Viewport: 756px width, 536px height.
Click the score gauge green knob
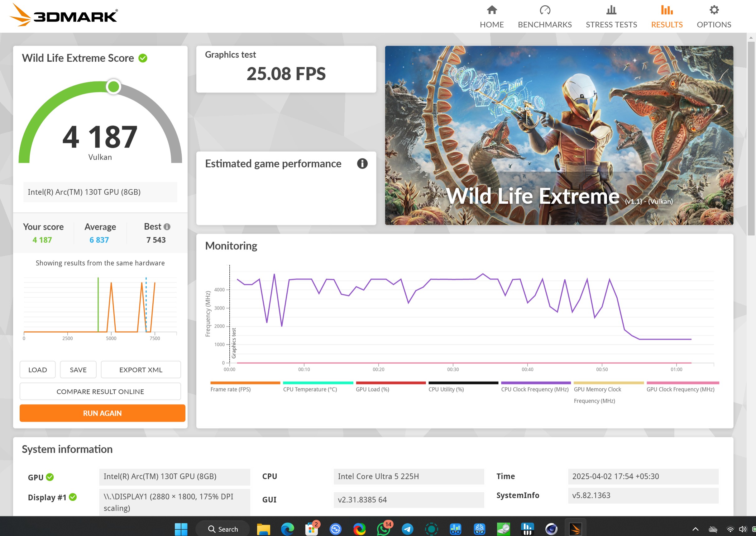click(x=114, y=87)
